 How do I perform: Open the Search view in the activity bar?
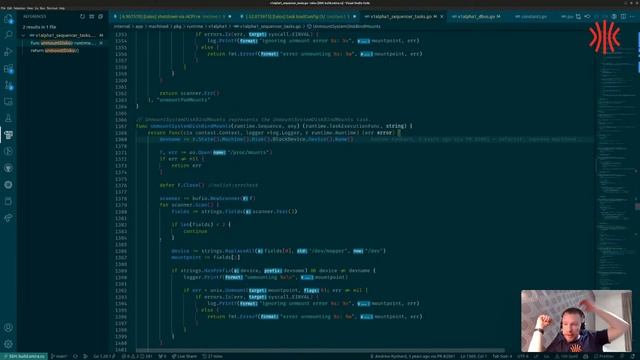8,35
